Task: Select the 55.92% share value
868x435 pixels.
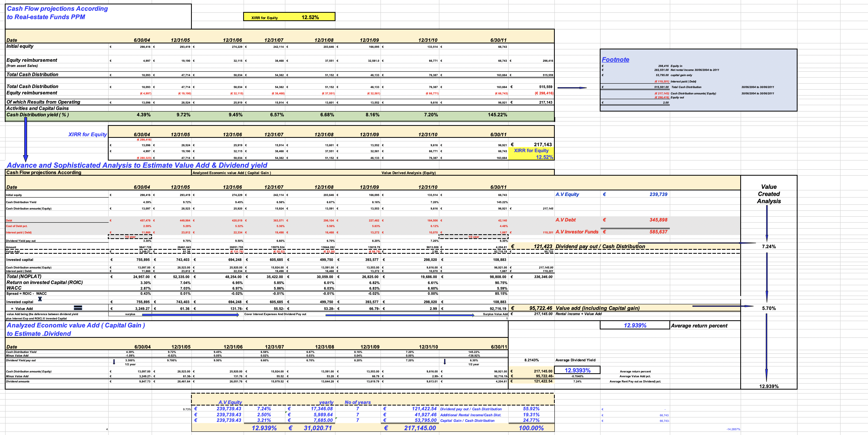Action: [x=531, y=409]
